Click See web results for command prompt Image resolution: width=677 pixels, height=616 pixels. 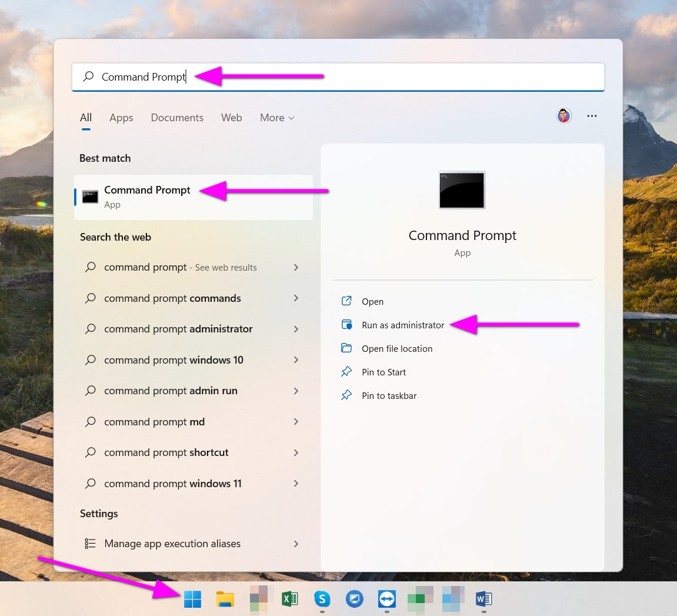coord(180,267)
